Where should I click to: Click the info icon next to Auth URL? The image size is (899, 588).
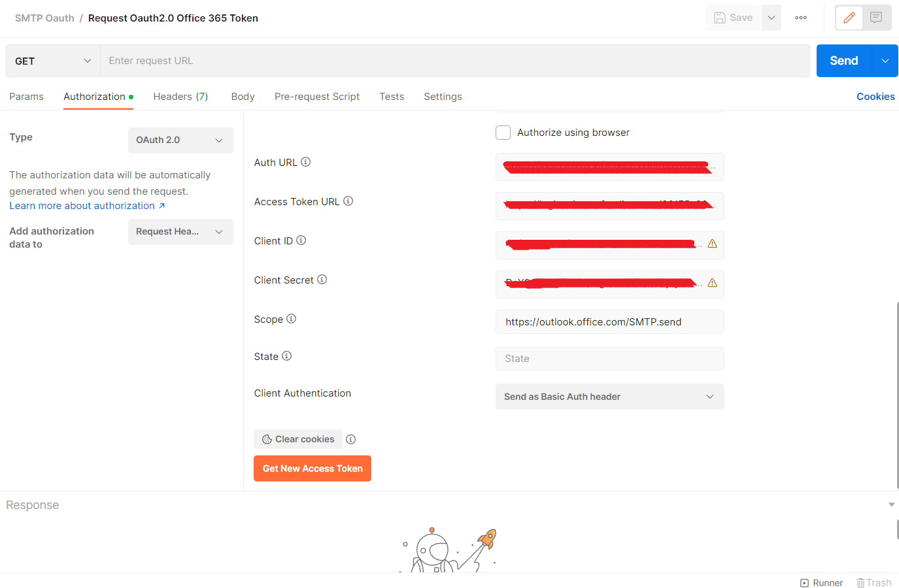tap(305, 162)
